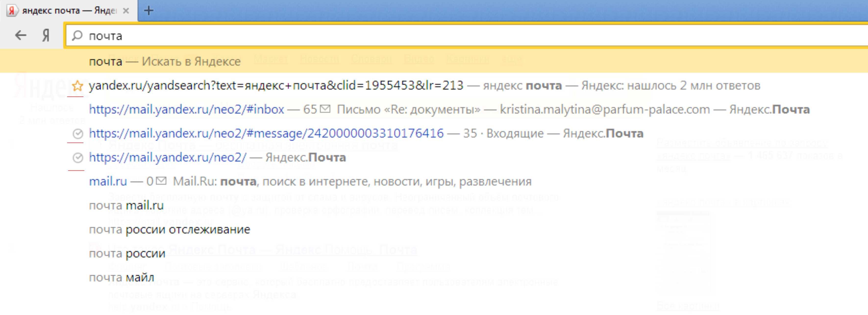
Task: Choose 'почта — Искать в Яндексе' suggestion
Action: click(x=434, y=61)
